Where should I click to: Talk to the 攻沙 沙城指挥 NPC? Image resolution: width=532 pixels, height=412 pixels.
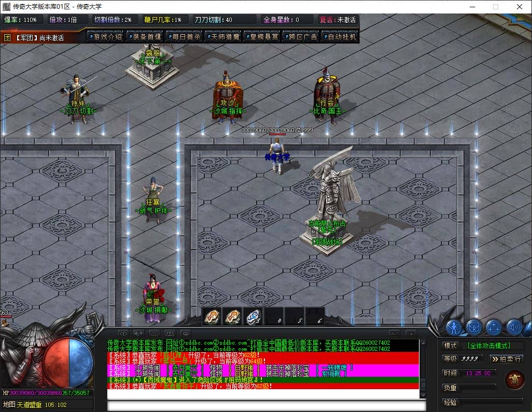pyautogui.click(x=227, y=96)
